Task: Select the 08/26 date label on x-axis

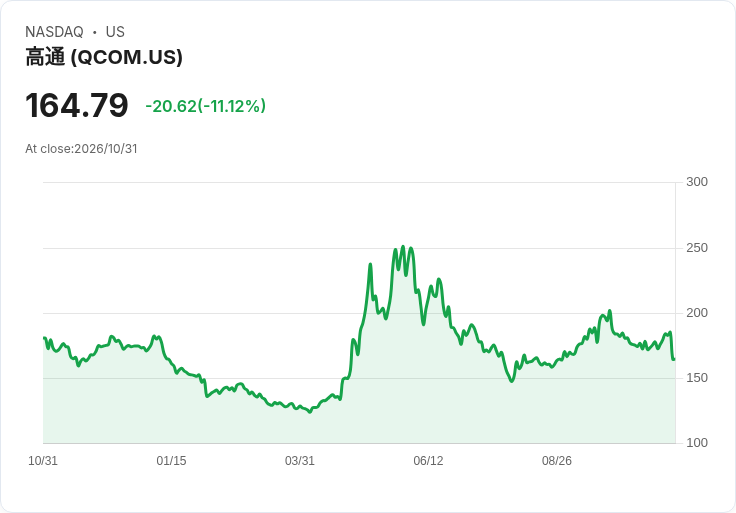Action: [x=557, y=461]
